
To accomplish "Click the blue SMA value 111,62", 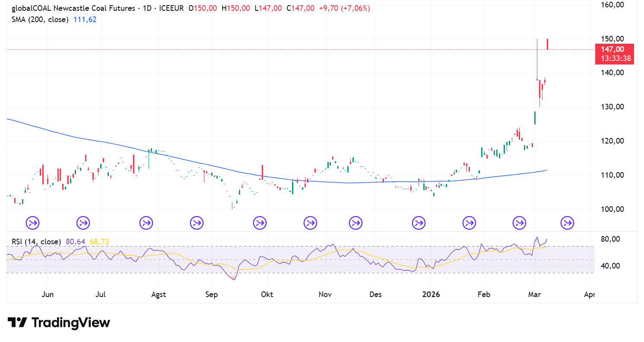I will (x=84, y=19).
